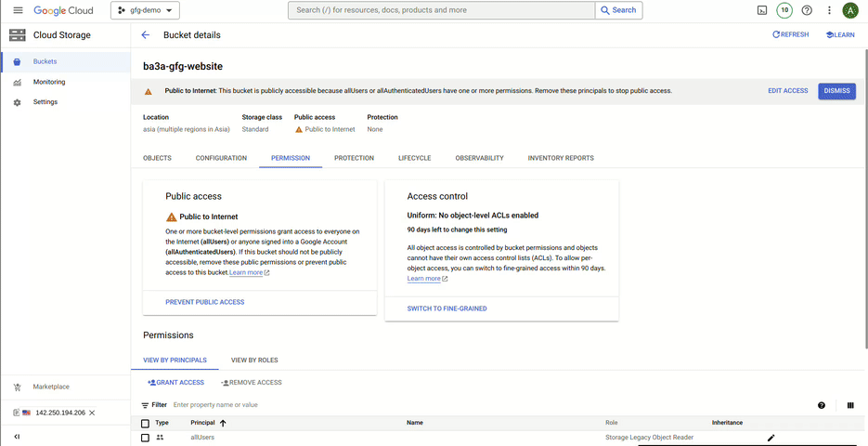Click the Storage Legacy Object Reader role
Image resolution: width=868 pixels, height=446 pixels.
pyautogui.click(x=649, y=437)
